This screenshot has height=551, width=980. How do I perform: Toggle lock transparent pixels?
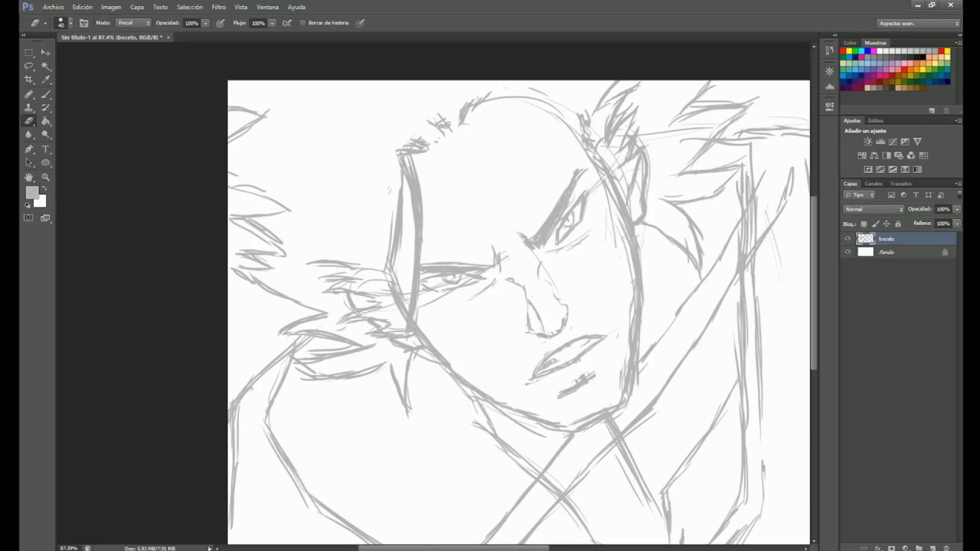tap(864, 224)
